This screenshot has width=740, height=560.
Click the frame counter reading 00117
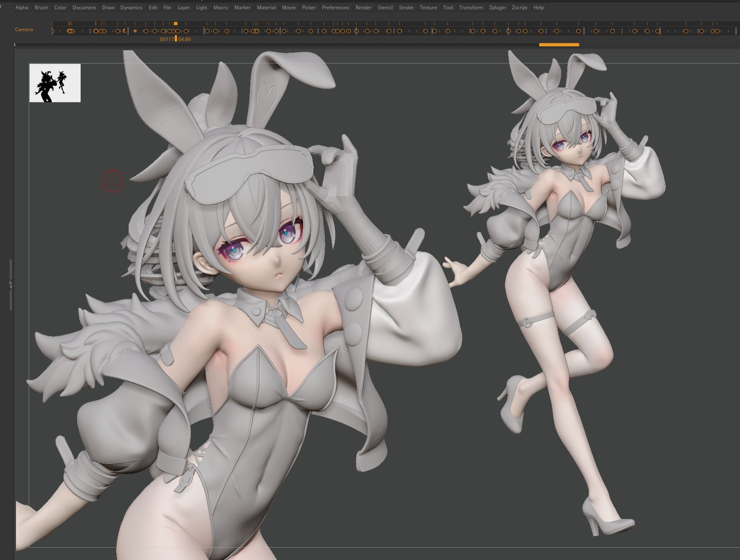point(167,39)
